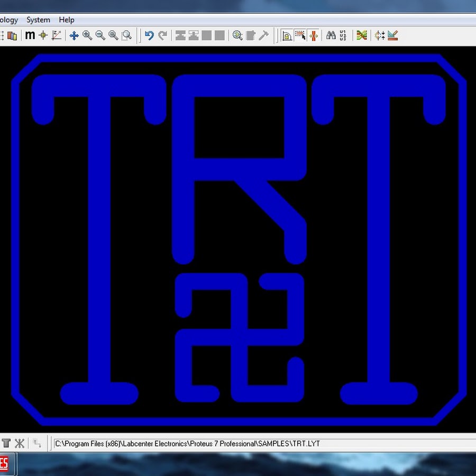The height and width of the screenshot is (476, 476).
Task: Click the layer colors icon in the toolbar
Action: click(x=12, y=35)
